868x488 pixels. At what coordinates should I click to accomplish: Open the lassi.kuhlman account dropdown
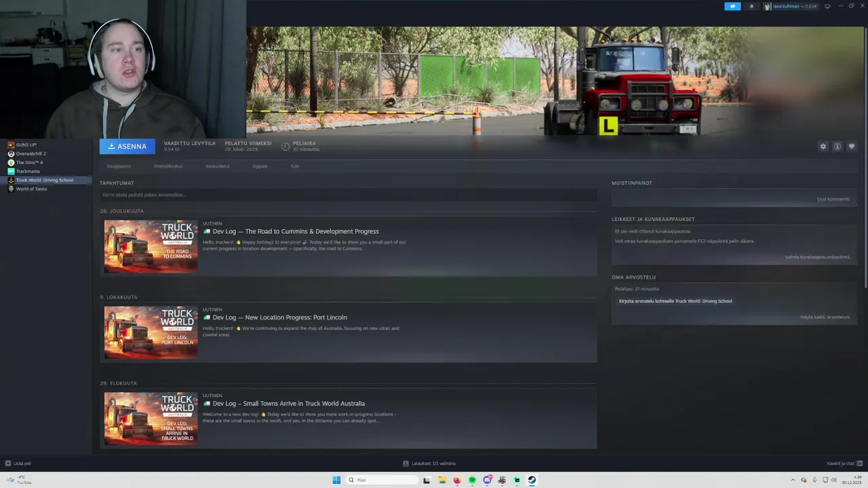[790, 6]
